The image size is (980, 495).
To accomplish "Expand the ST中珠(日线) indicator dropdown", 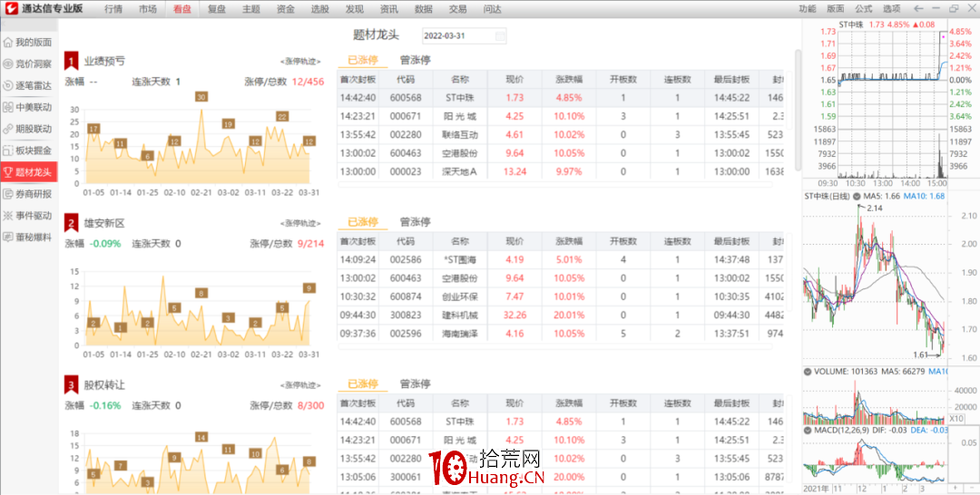I will point(857,196).
